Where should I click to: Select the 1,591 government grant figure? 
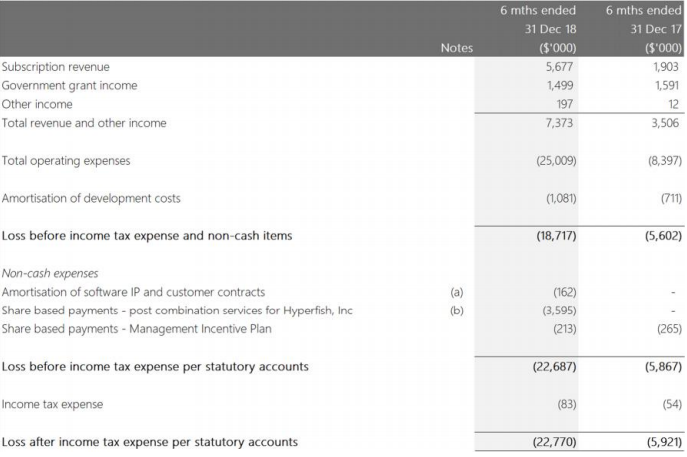(x=667, y=85)
